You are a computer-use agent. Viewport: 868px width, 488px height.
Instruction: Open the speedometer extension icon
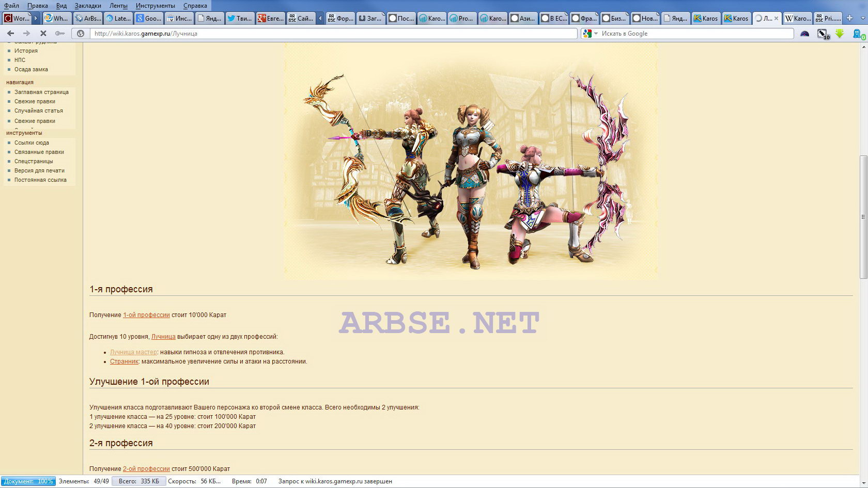click(x=804, y=34)
